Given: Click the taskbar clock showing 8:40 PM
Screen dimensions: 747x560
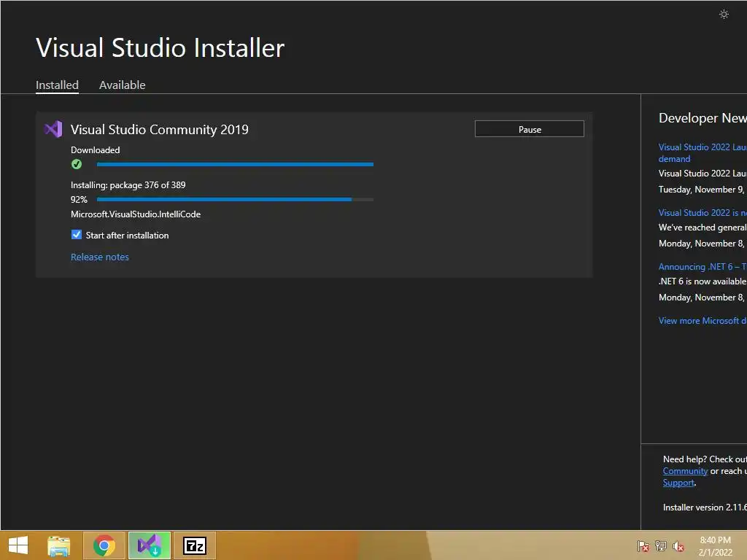Looking at the screenshot, I should click(x=715, y=545).
